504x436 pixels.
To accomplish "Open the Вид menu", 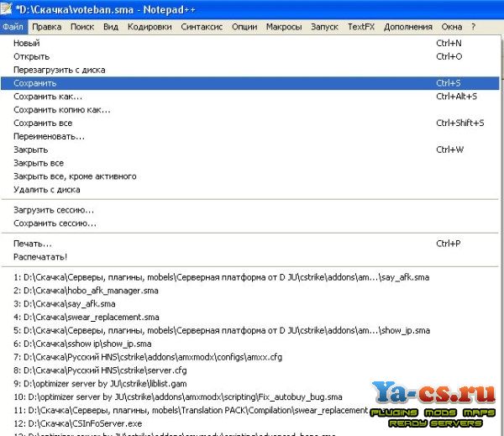I will [111, 27].
